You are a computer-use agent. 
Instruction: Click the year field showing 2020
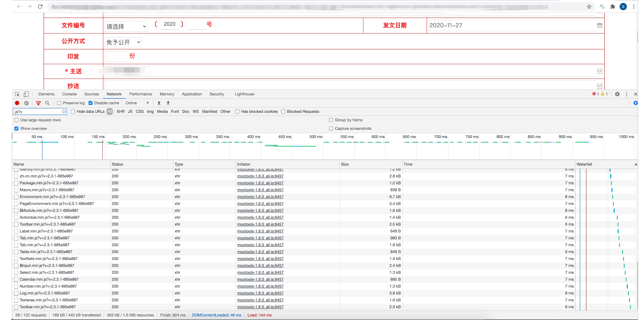pos(169,24)
